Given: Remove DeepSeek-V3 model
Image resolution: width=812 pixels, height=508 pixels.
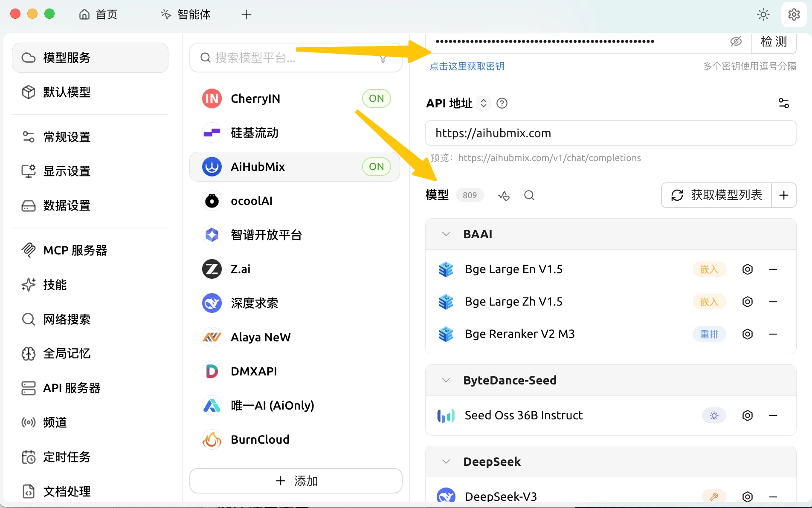Looking at the screenshot, I should pos(773,496).
